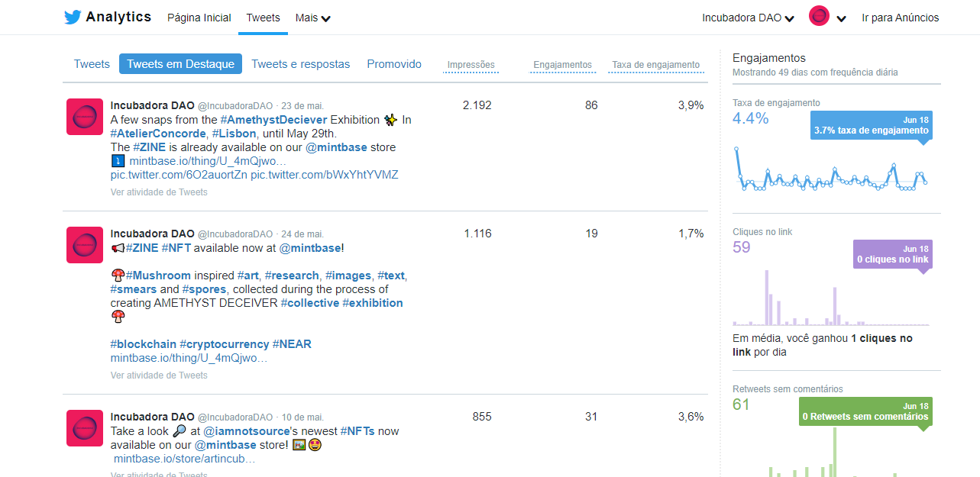The height and width of the screenshot is (477, 980).
Task: Open #NEAR hashtag link
Action: pyautogui.click(x=292, y=344)
